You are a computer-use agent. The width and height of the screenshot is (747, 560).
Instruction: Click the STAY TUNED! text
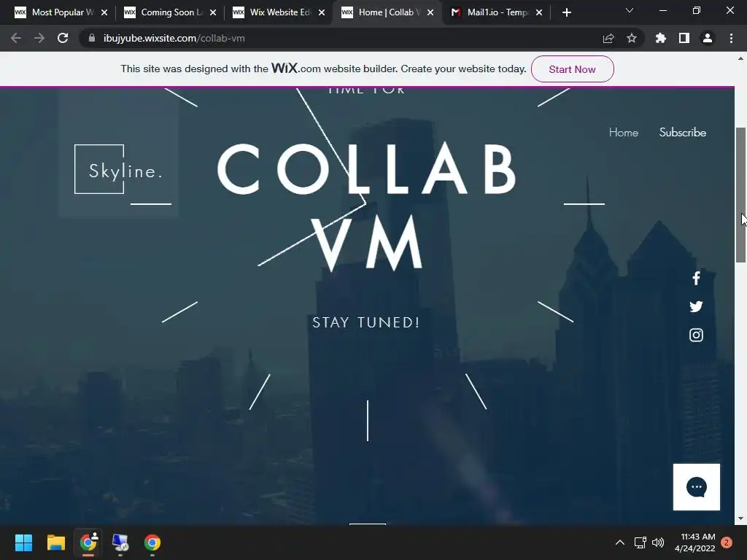tap(366, 322)
